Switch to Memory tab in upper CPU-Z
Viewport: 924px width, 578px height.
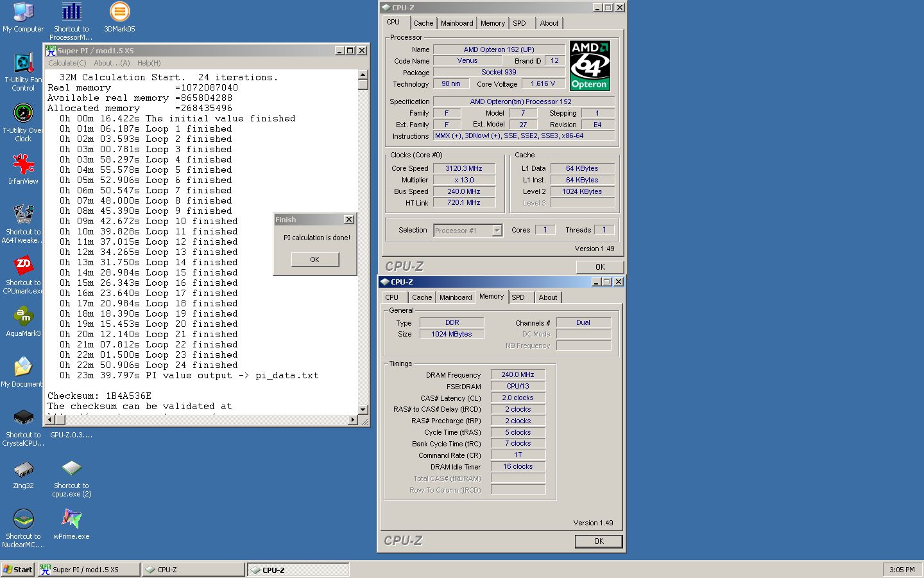click(x=493, y=23)
